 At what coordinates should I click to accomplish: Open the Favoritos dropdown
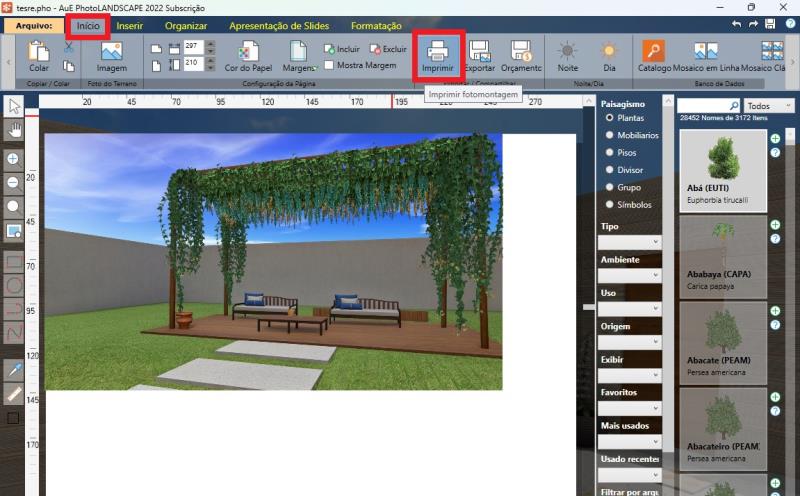(x=630, y=408)
